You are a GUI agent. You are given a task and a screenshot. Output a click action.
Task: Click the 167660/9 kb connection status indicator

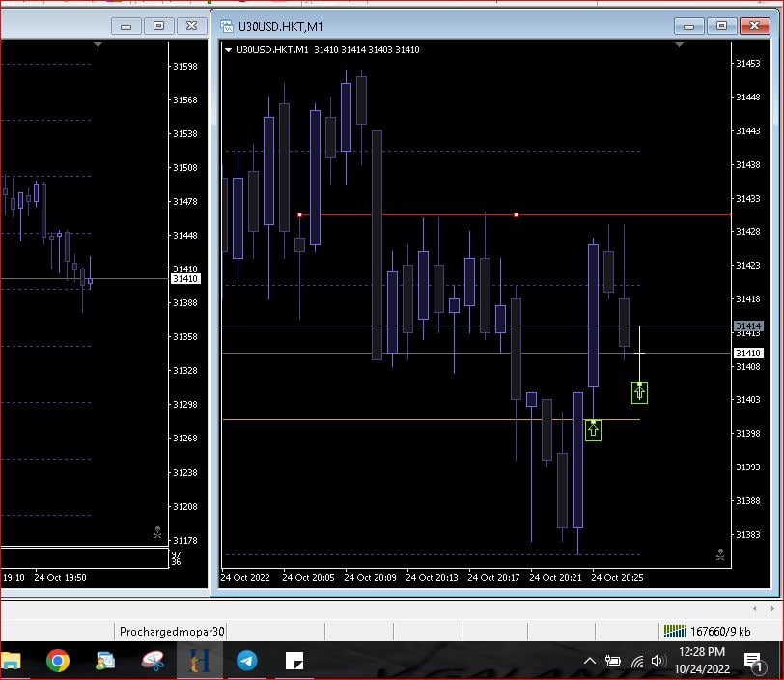tap(707, 632)
